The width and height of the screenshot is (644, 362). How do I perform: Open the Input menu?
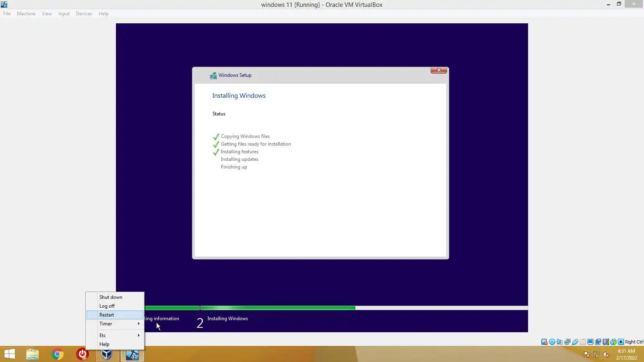tap(64, 14)
